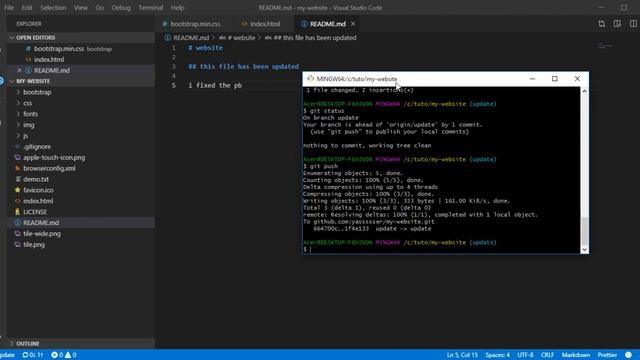Open the Selection menu
Screen dimensions: 640x360
(53, 8)
